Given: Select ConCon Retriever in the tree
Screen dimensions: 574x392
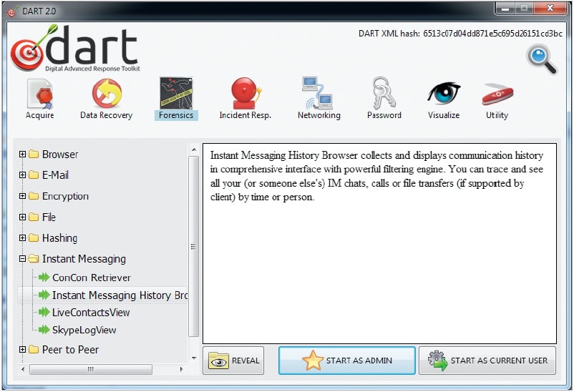Looking at the screenshot, I should click(x=92, y=278).
